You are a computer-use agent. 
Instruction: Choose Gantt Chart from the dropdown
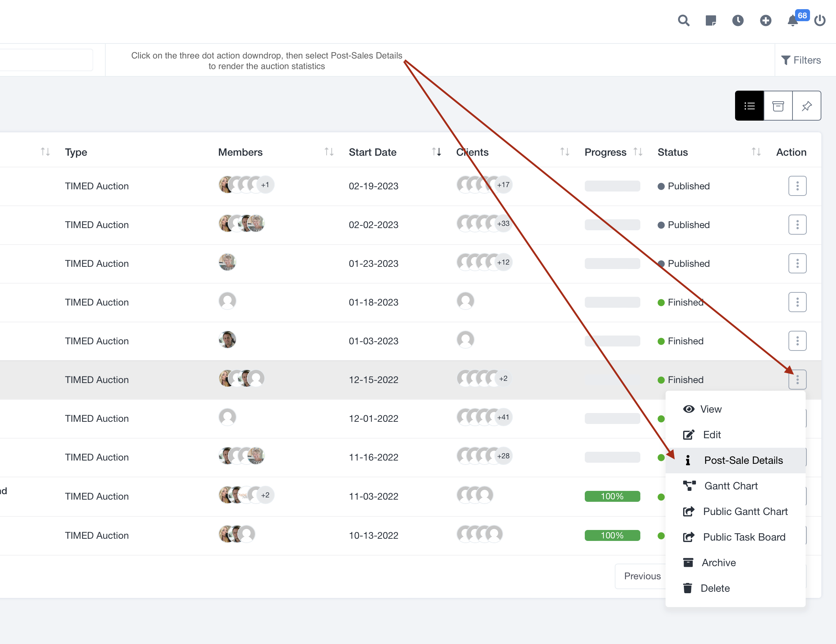click(x=731, y=486)
